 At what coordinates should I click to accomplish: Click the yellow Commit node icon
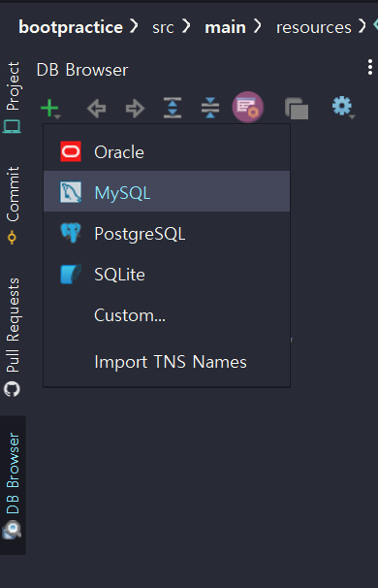(12, 238)
